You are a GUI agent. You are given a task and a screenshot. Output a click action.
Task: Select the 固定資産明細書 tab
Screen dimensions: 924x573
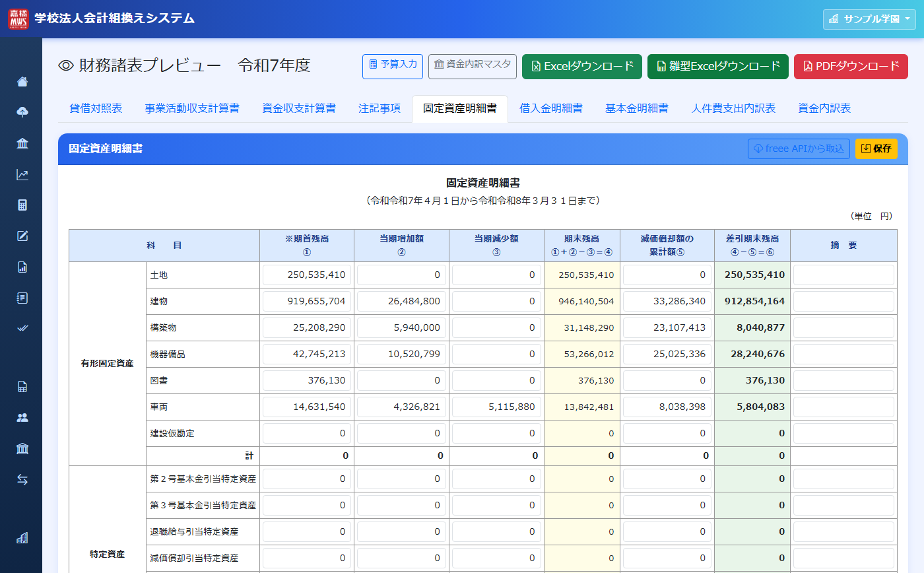(x=460, y=109)
